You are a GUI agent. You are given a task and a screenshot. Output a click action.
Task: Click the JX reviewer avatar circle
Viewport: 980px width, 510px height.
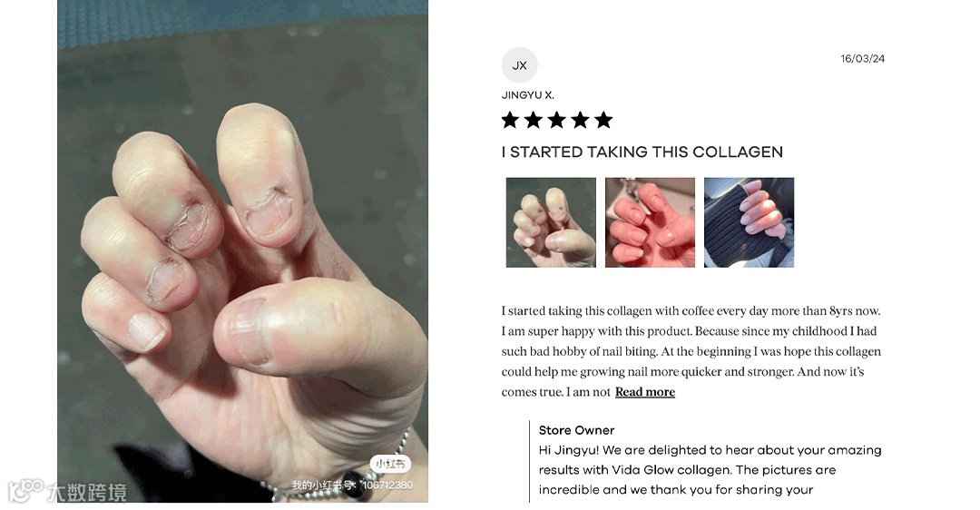click(519, 65)
